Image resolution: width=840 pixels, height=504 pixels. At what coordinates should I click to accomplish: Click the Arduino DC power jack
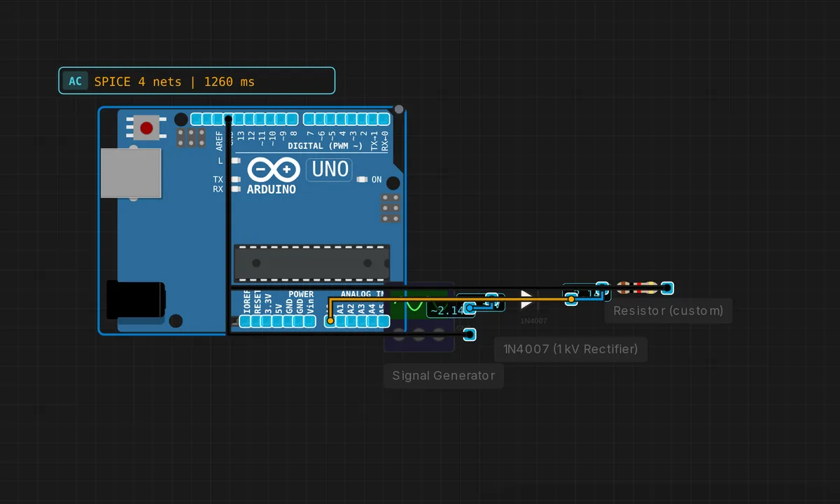pos(136,300)
